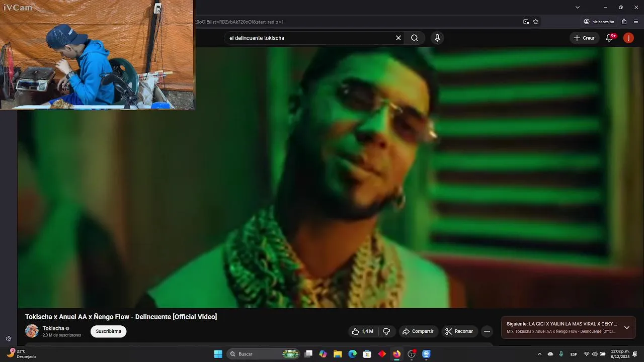Toggle picture-in-picture from the address bar
644x362 pixels.
526,22
